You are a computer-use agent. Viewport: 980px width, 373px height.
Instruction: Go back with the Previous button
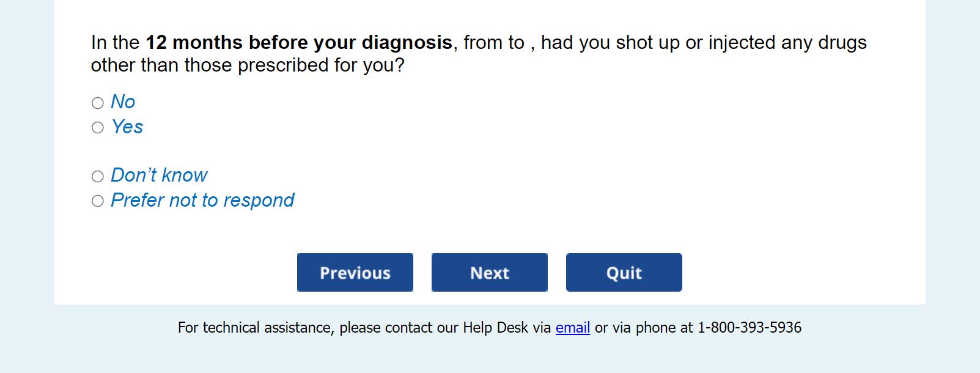(x=355, y=273)
